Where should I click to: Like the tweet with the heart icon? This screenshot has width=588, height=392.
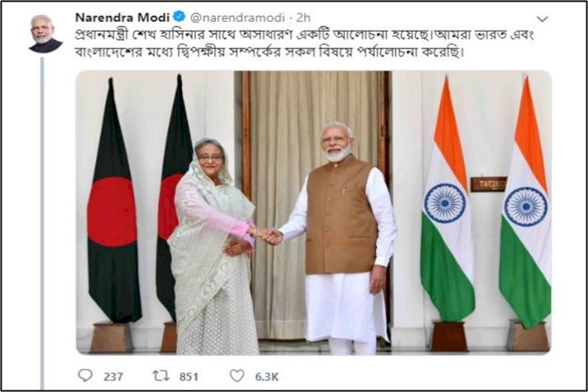pyautogui.click(x=237, y=376)
